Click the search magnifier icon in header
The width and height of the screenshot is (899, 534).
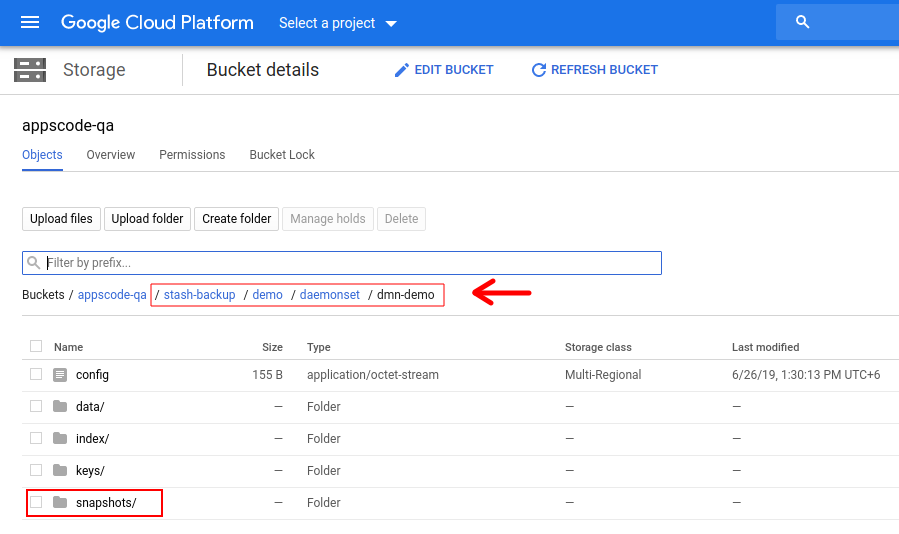(x=802, y=22)
